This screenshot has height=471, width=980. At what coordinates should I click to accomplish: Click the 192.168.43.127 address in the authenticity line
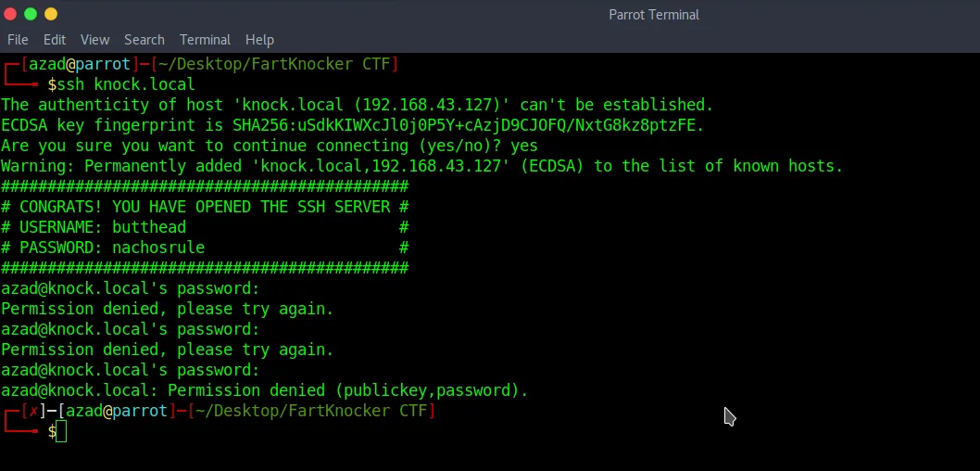click(x=432, y=105)
